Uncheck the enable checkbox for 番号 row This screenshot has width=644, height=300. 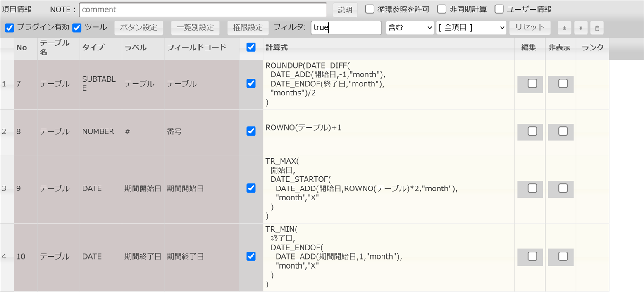tap(251, 131)
